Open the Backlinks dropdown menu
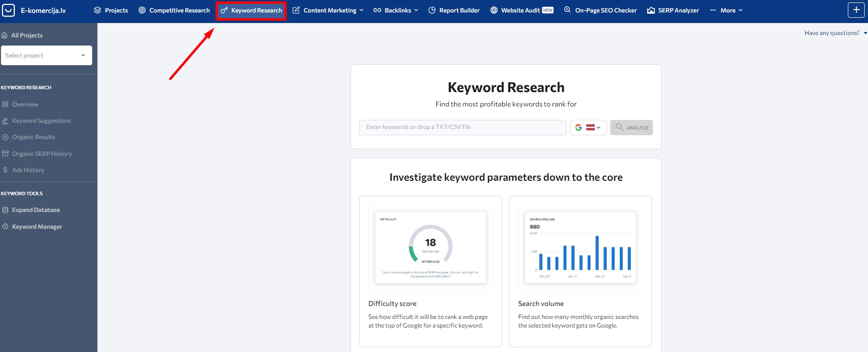The image size is (868, 352). click(x=396, y=10)
